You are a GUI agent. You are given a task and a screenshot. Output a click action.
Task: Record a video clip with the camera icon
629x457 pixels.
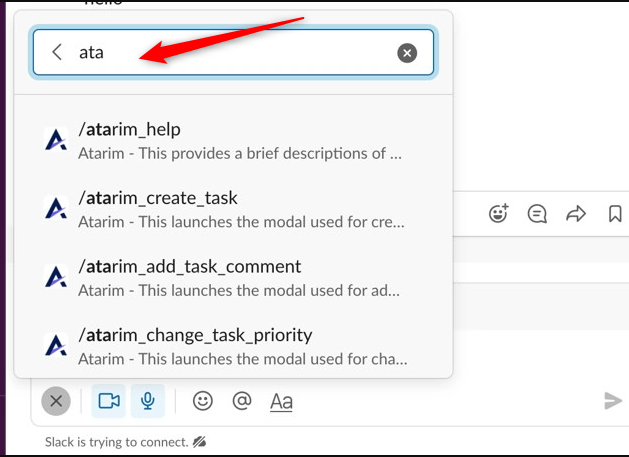click(x=108, y=401)
